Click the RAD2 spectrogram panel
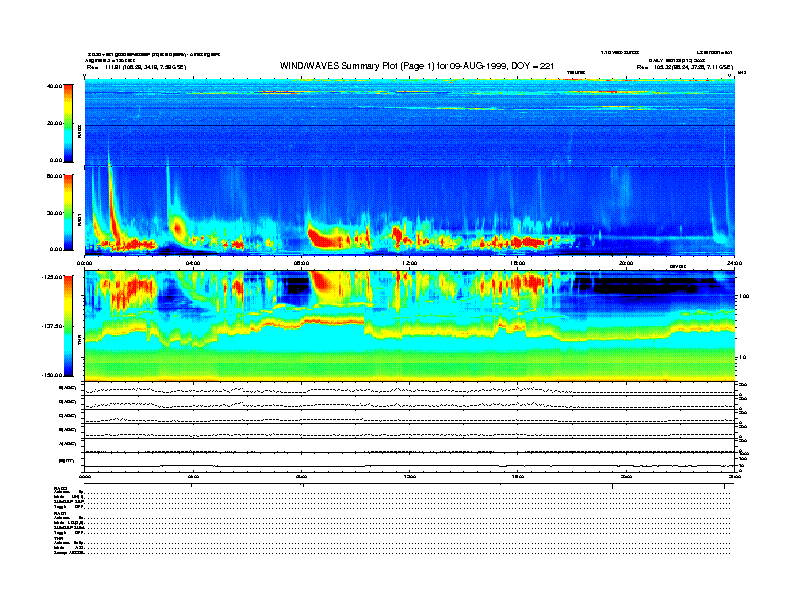The height and width of the screenshot is (612, 792). [410, 122]
